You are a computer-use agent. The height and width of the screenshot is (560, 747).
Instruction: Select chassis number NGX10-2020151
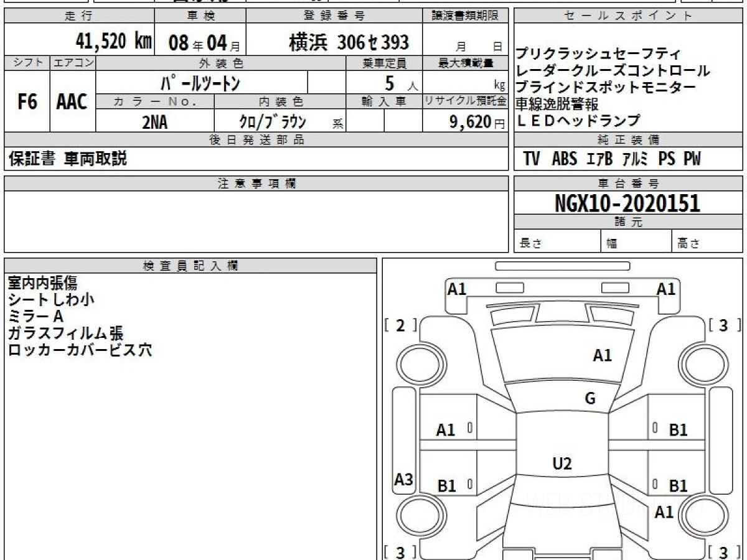(627, 203)
